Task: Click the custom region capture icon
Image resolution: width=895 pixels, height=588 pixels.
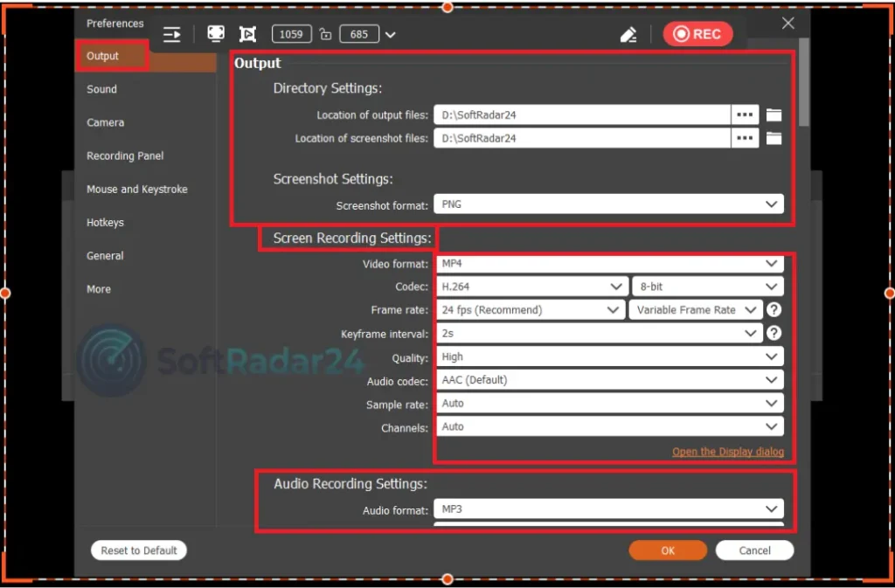Action: pos(247,33)
